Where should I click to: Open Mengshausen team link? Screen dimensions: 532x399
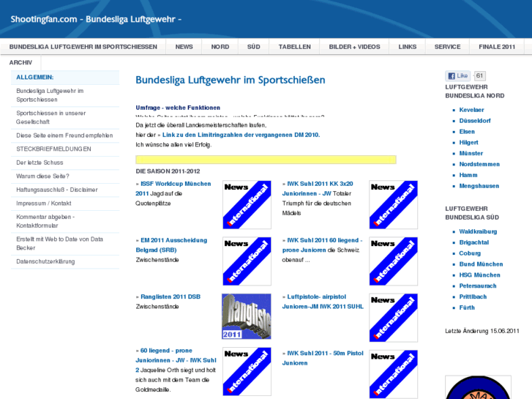pyautogui.click(x=479, y=186)
